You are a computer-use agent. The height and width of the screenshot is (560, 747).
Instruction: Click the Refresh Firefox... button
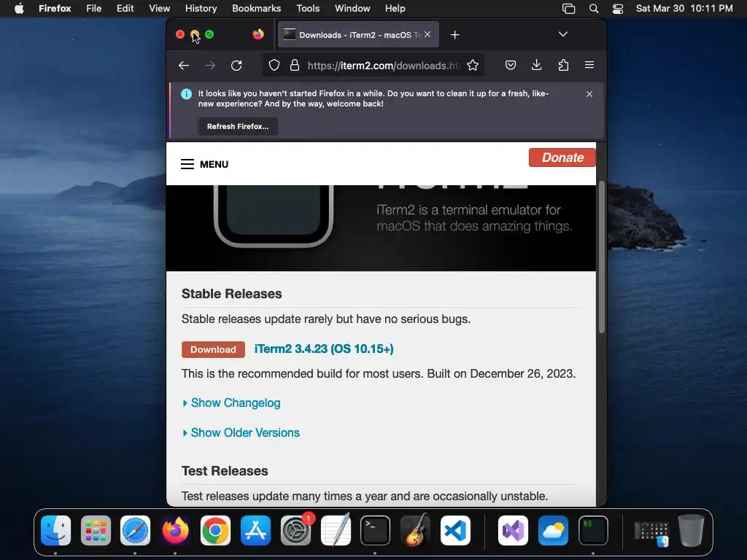[238, 126]
